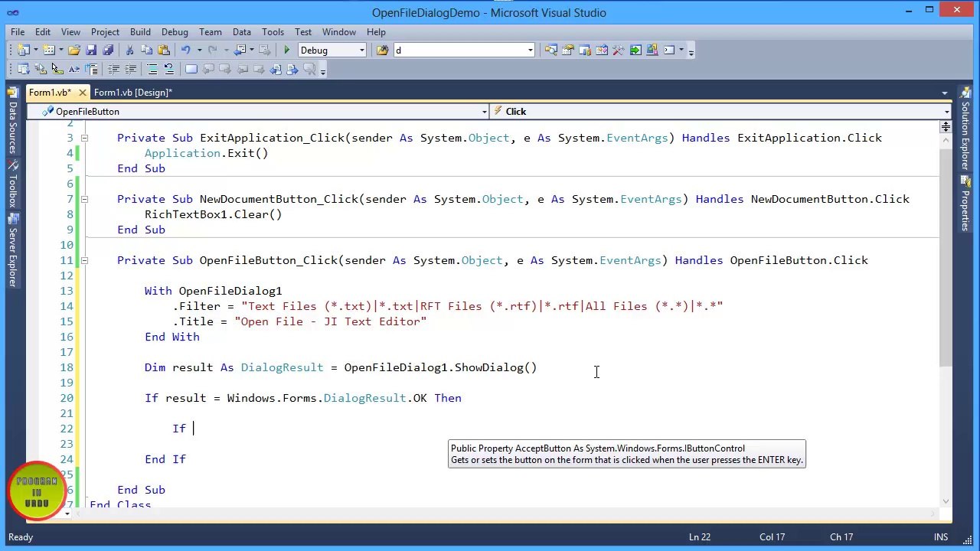The height and width of the screenshot is (551, 980).
Task: Click the "Open File - JI Text Editor" string
Action: (331, 321)
